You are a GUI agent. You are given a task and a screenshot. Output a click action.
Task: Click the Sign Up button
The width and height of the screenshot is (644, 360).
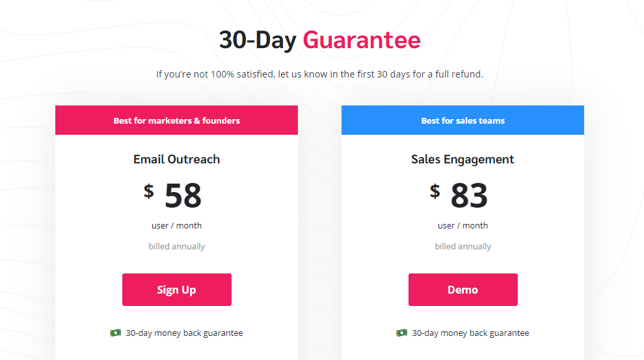click(176, 290)
